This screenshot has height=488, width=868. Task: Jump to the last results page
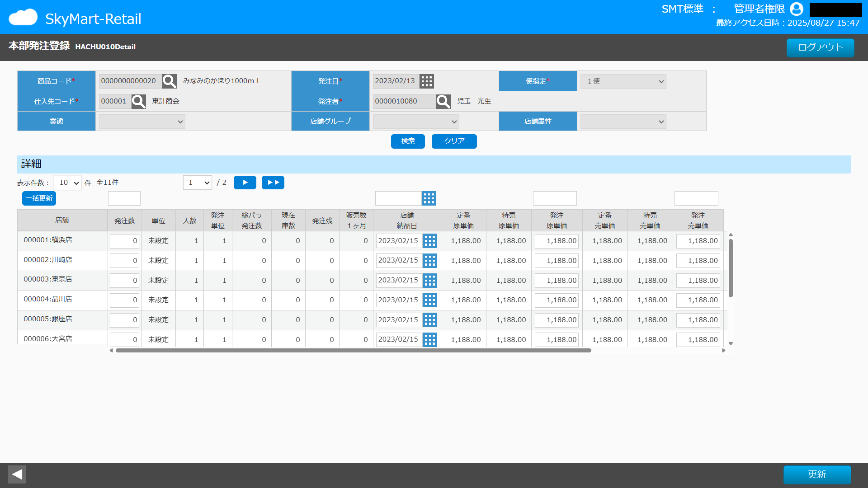[273, 183]
